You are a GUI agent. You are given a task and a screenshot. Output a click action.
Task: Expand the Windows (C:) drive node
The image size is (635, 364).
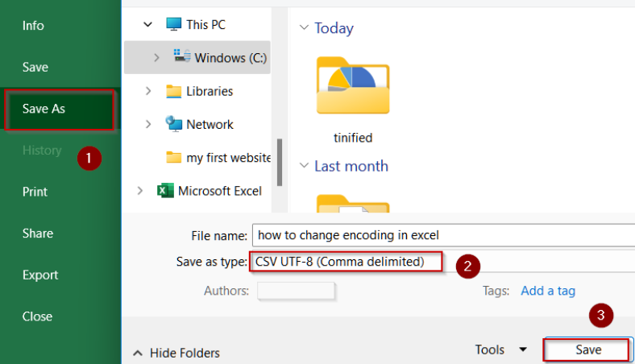156,58
